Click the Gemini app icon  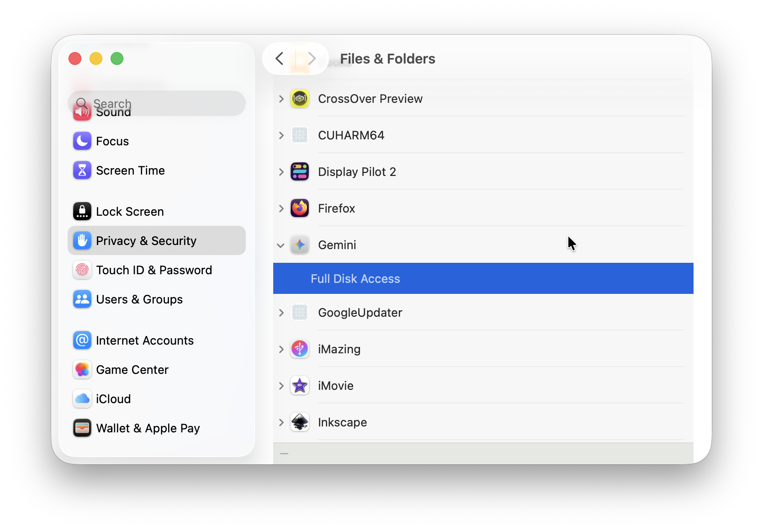click(300, 245)
